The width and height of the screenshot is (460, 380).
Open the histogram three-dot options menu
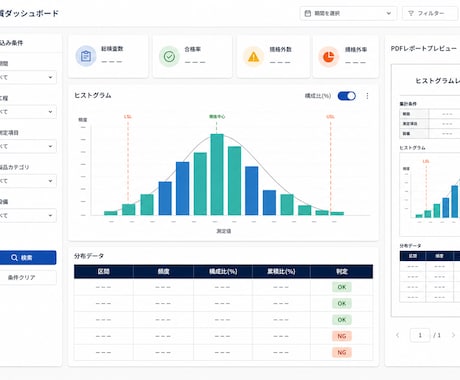pos(367,96)
